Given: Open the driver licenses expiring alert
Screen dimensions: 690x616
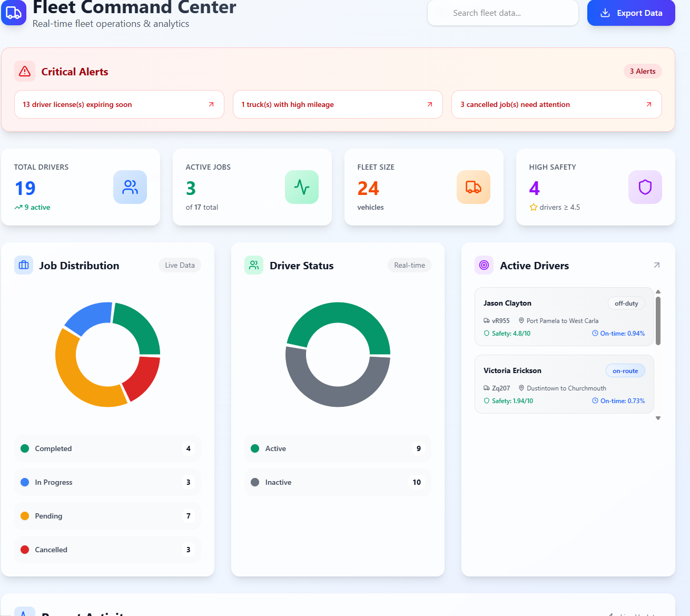Looking at the screenshot, I should pyautogui.click(x=119, y=104).
